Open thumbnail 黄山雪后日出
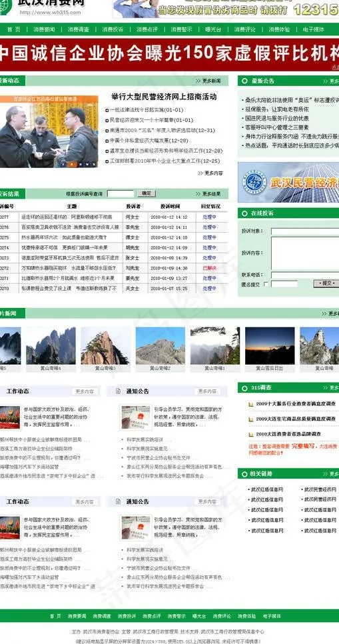This screenshot has width=339, height=644. (x=270, y=346)
